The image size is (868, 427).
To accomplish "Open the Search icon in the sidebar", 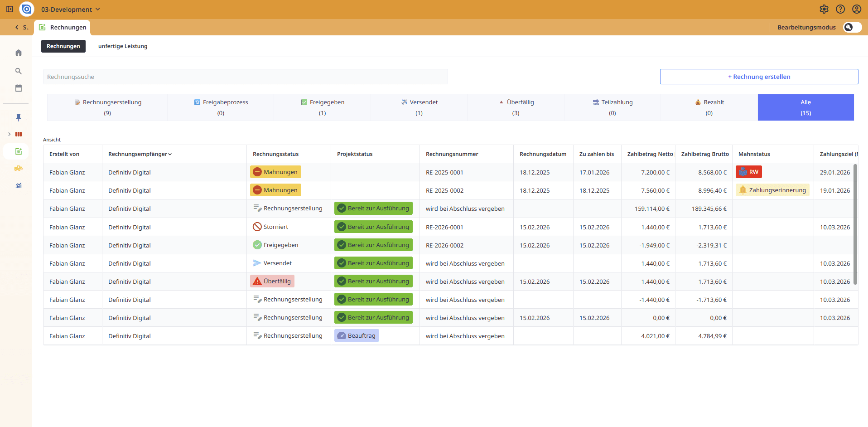I will tap(18, 71).
